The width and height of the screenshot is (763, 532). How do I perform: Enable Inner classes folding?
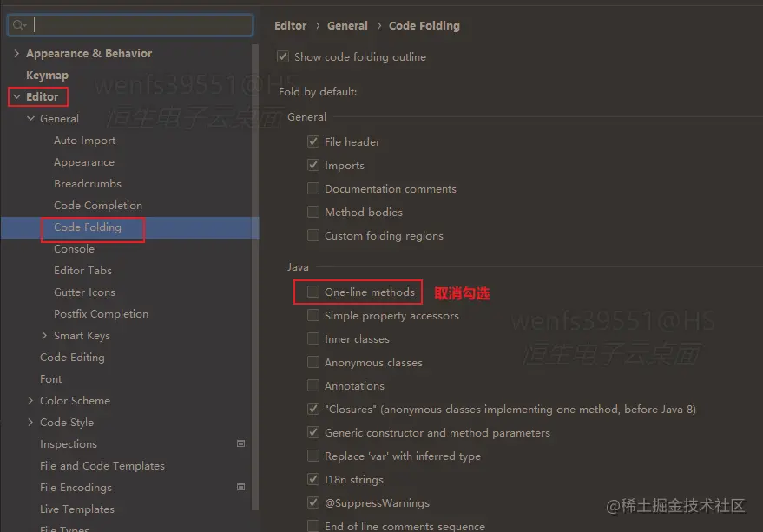pyautogui.click(x=313, y=338)
